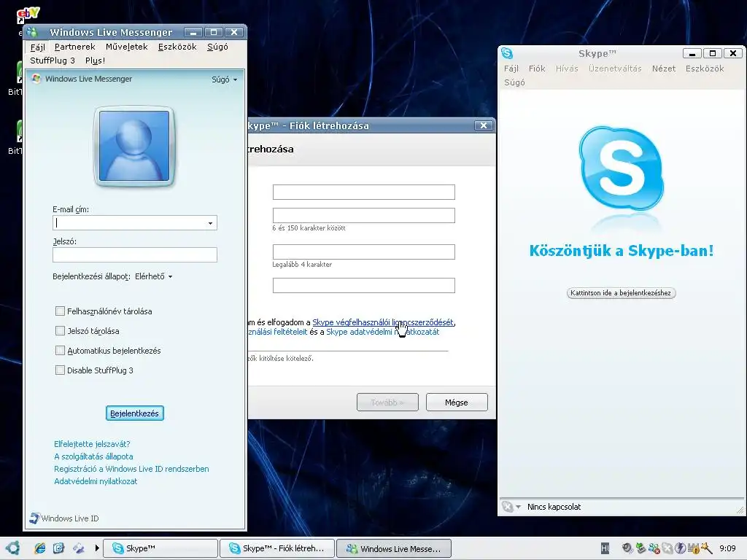The image size is (747, 560).
Task: Open Fiók menu in Skype window
Action: [x=537, y=69]
